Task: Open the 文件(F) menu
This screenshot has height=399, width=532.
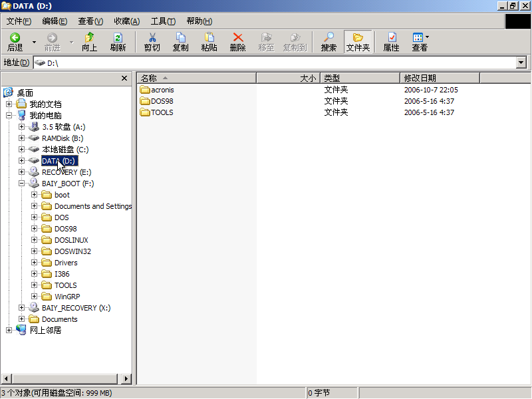Action: 19,21
